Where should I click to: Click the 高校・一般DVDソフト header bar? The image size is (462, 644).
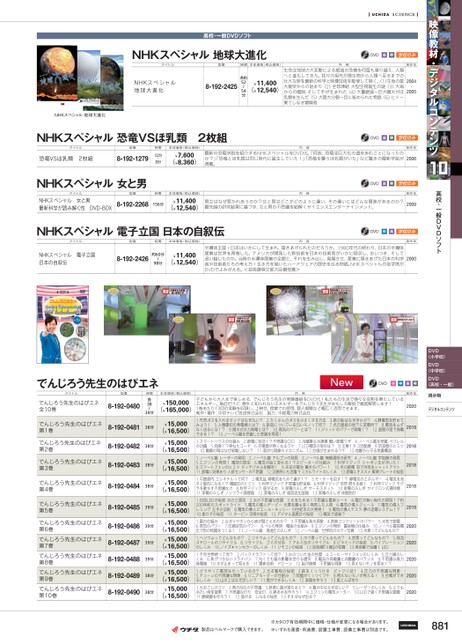coord(227,36)
